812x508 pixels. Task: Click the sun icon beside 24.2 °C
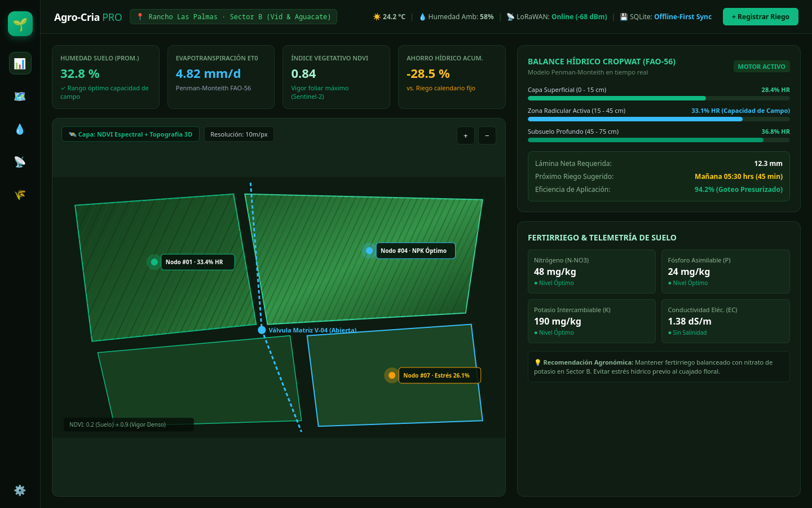377,17
